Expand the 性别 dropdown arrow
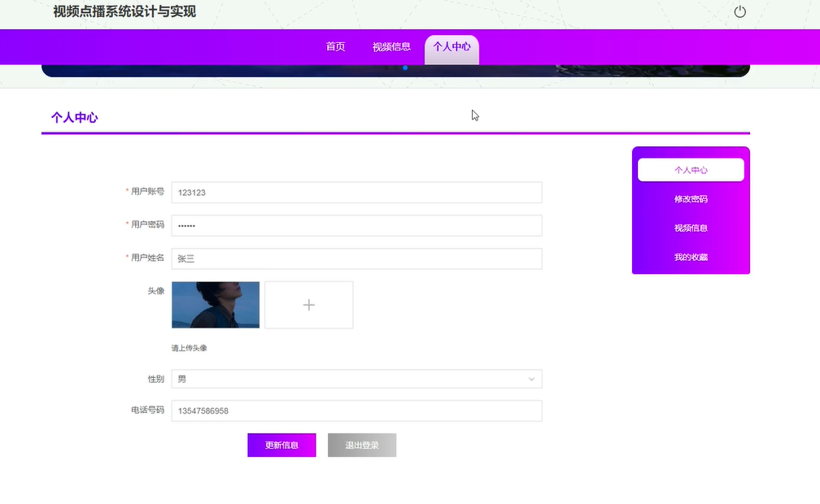The width and height of the screenshot is (820, 504). 531,379
